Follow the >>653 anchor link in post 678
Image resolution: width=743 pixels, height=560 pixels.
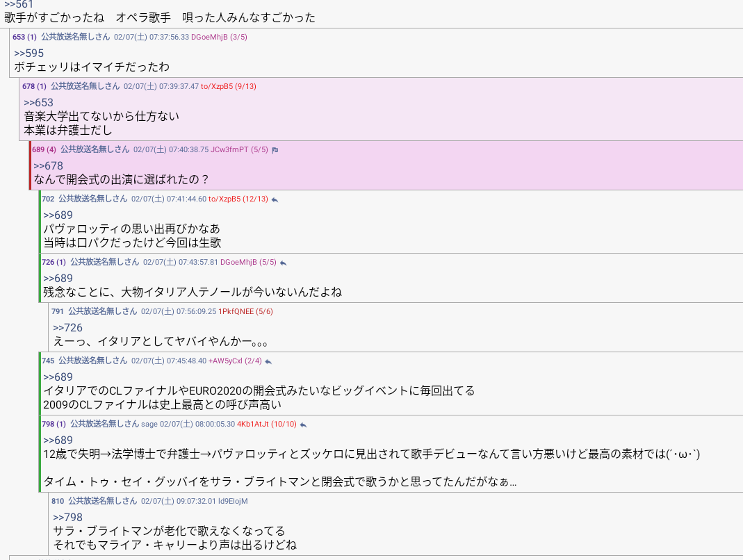pos(38,103)
